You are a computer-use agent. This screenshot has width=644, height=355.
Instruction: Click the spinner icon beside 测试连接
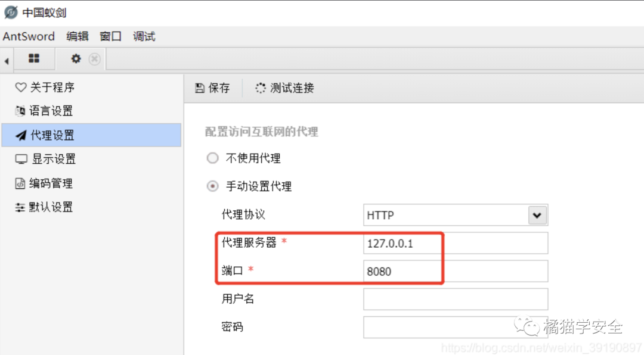(x=261, y=88)
